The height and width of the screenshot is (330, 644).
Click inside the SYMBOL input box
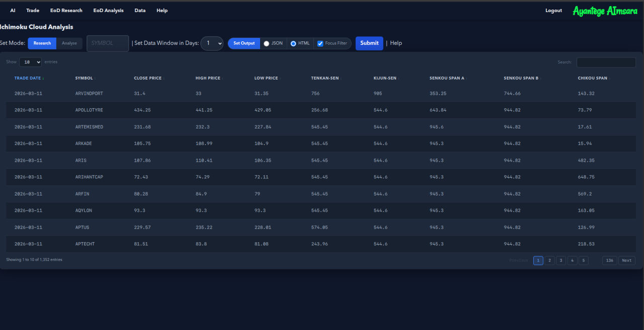coord(107,43)
